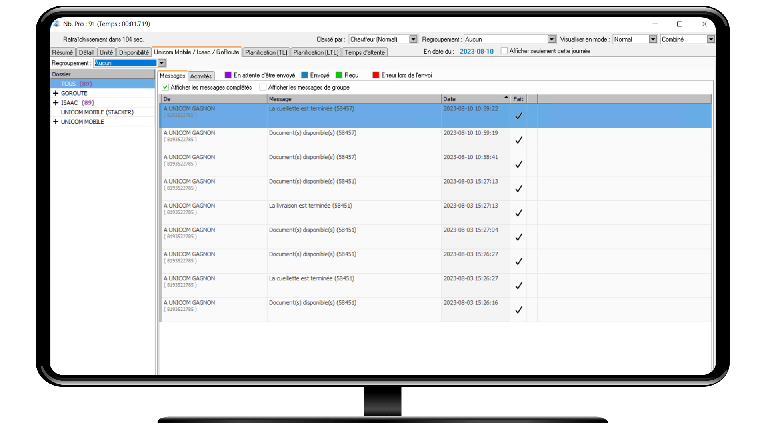Image resolution: width=768 pixels, height=432 pixels.
Task: Click the sort arrow in the Date column header
Action: [506, 98]
